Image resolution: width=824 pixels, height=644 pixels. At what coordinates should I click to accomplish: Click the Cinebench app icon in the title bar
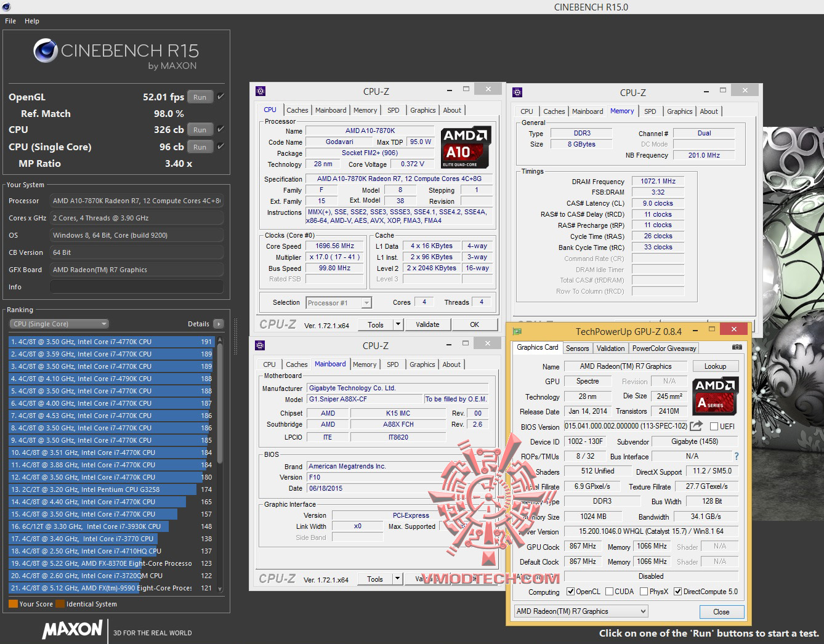(x=7, y=7)
